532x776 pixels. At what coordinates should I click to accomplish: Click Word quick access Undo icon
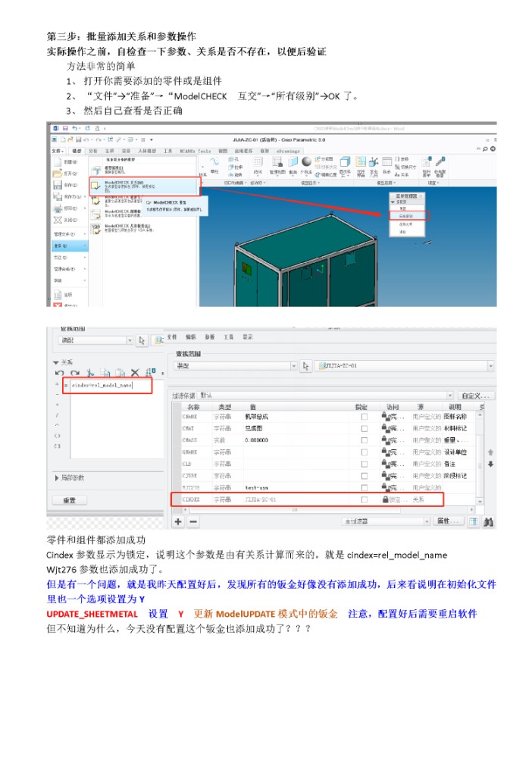[x=75, y=128]
